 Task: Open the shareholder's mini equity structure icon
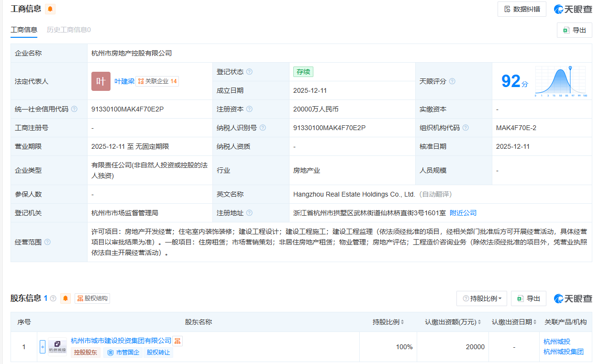pyautogui.click(x=177, y=341)
